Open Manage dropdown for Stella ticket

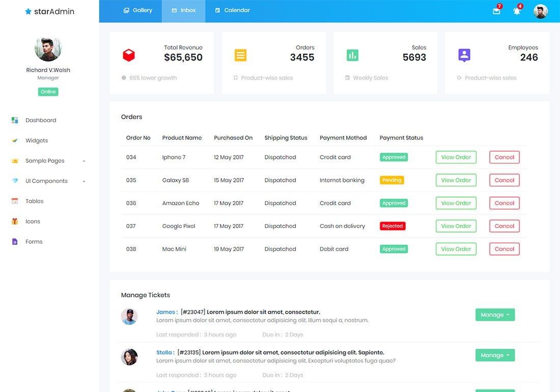point(495,355)
